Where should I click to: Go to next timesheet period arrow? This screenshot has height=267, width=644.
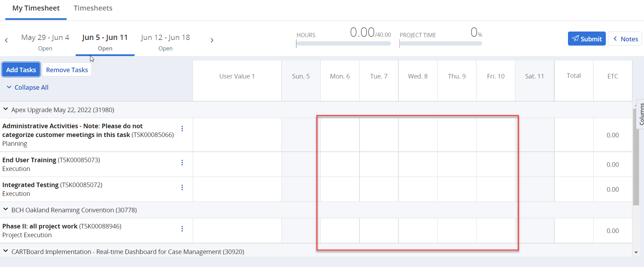[212, 40]
